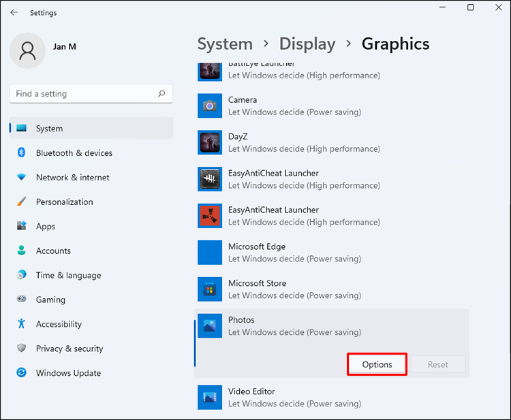Click the Jan M account name
The height and width of the screenshot is (420, 511).
[65, 46]
